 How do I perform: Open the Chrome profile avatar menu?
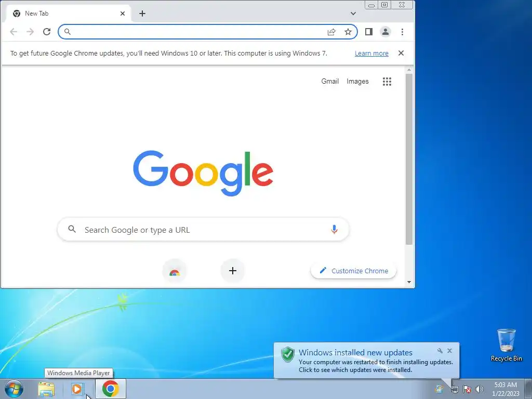[x=385, y=32]
